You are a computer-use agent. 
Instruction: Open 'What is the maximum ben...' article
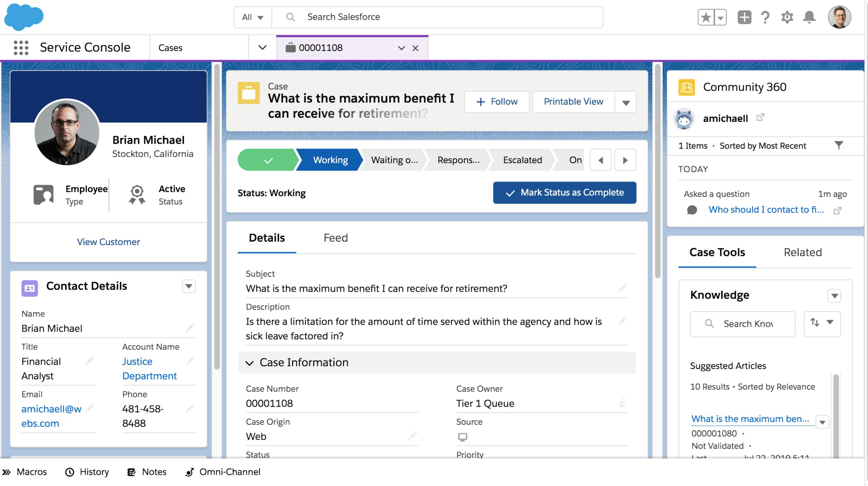tap(750, 419)
